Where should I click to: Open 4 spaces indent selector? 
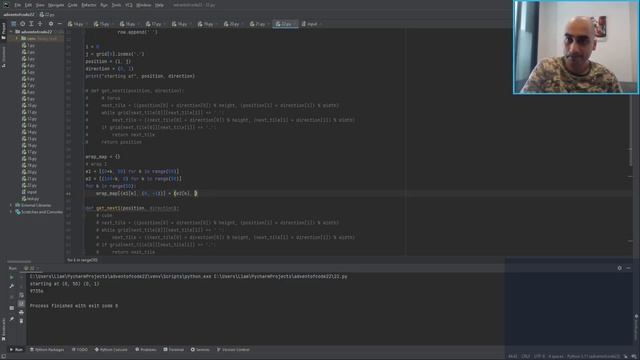tap(556, 356)
